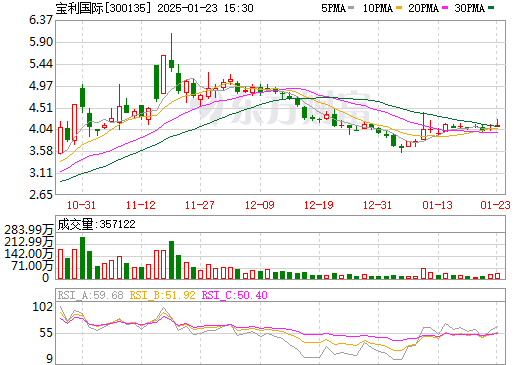Click the stock title 宝利国际[300135]
This screenshot has width=520, height=365.
(104, 8)
